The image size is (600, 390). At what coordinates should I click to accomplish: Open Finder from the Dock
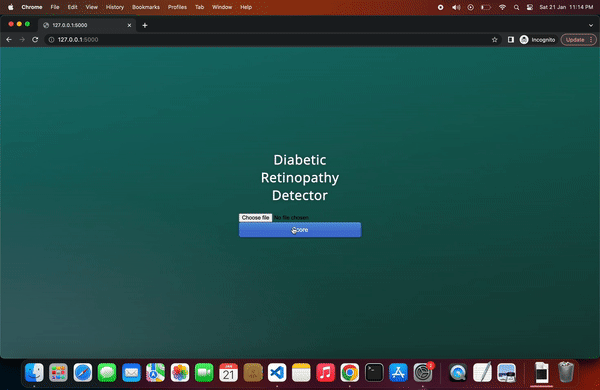tap(34, 372)
